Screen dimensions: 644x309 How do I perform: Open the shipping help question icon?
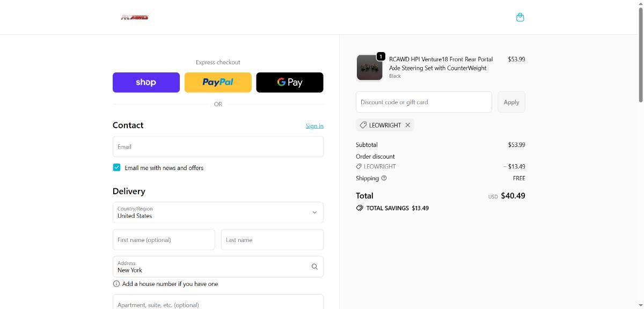[x=384, y=178]
